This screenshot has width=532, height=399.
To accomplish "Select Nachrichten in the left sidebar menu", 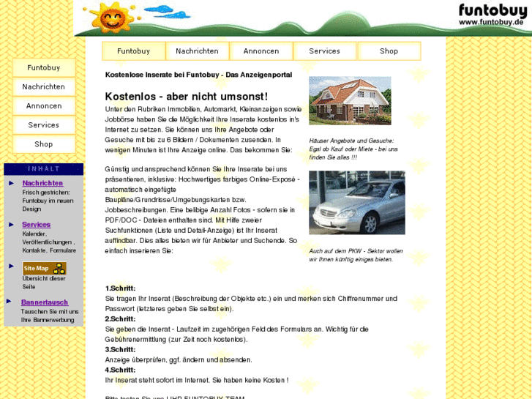I will (x=44, y=86).
